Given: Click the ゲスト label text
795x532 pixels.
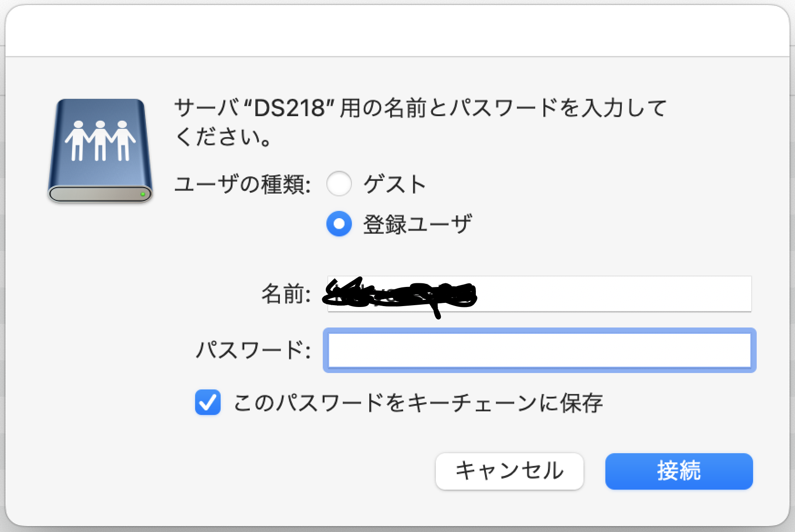Looking at the screenshot, I should [395, 184].
